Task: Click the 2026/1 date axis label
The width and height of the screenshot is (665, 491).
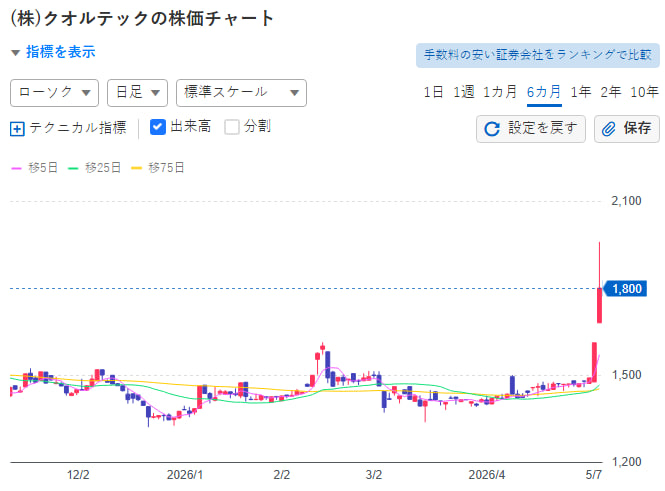Action: click(x=185, y=475)
